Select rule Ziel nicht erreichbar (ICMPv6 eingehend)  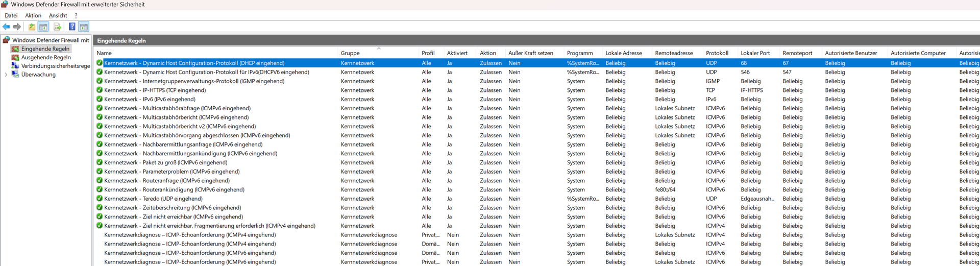(x=174, y=217)
